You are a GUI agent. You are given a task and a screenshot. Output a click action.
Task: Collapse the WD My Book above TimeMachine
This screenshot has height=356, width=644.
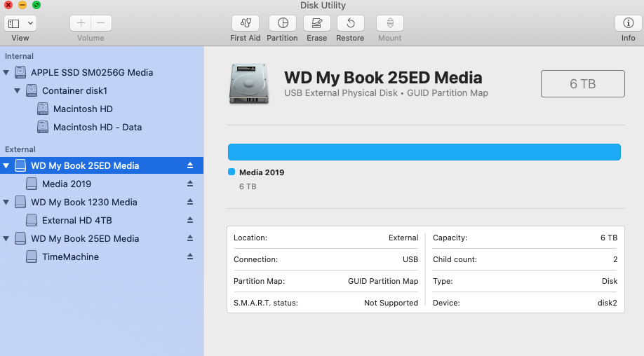pos(6,239)
